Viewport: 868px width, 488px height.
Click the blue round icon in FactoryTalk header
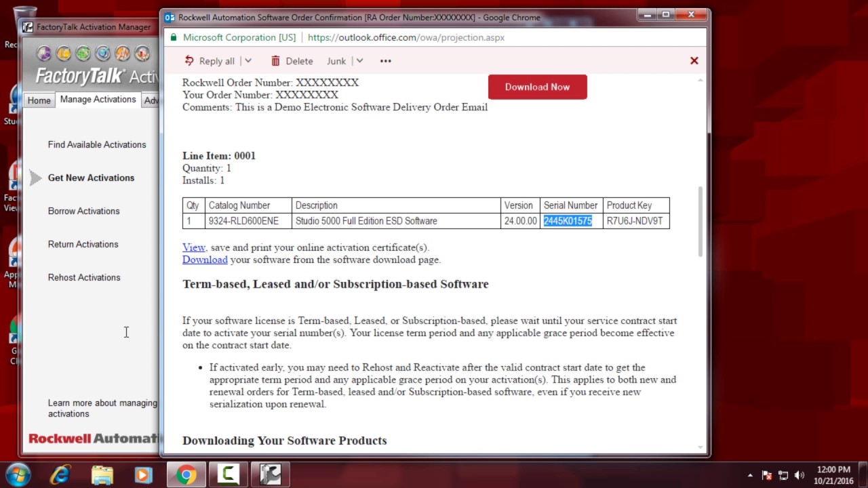(x=103, y=53)
